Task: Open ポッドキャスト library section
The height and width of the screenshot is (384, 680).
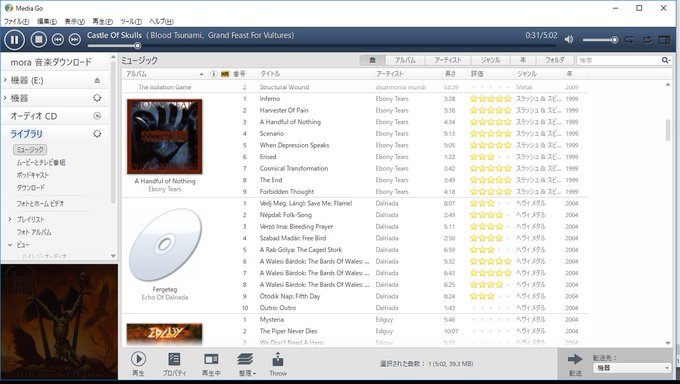Action: pos(33,175)
